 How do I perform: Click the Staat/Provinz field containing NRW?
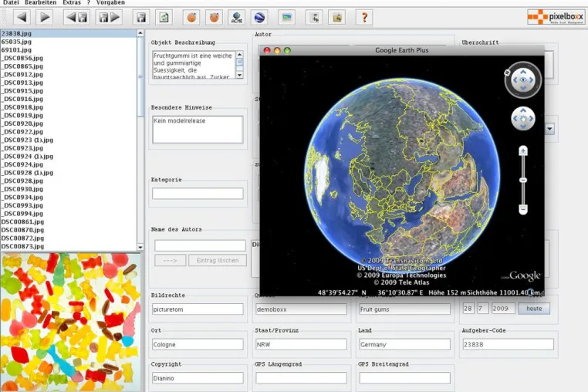[301, 344]
